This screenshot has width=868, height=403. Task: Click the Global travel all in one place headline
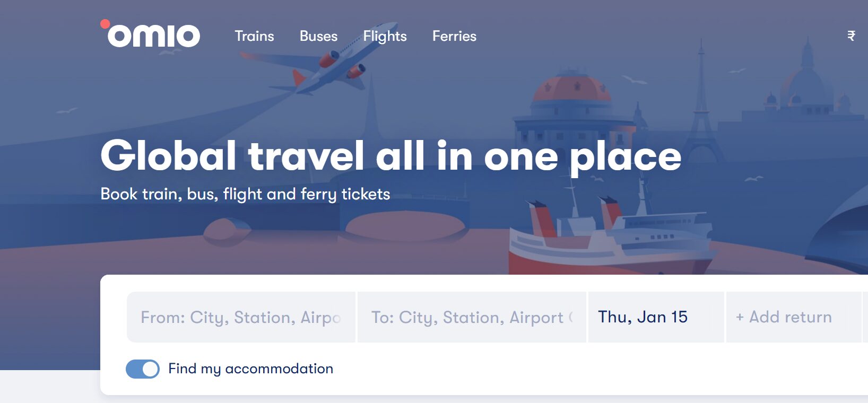pyautogui.click(x=390, y=156)
